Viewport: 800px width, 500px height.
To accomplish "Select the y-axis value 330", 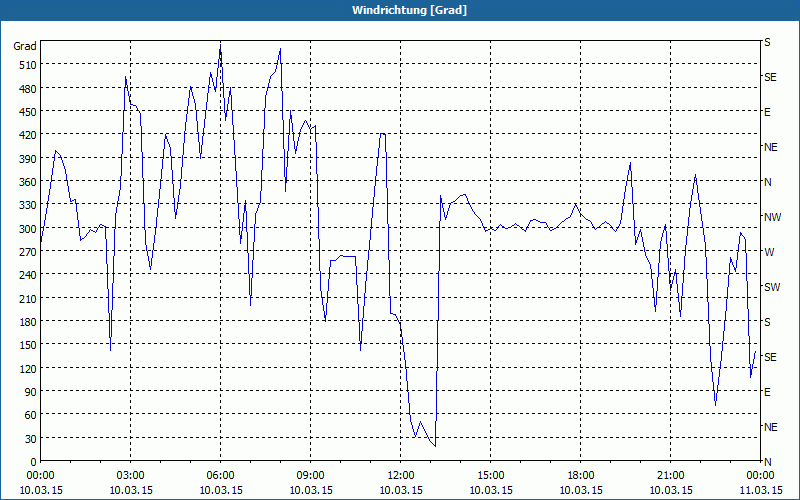I will click(x=28, y=205).
